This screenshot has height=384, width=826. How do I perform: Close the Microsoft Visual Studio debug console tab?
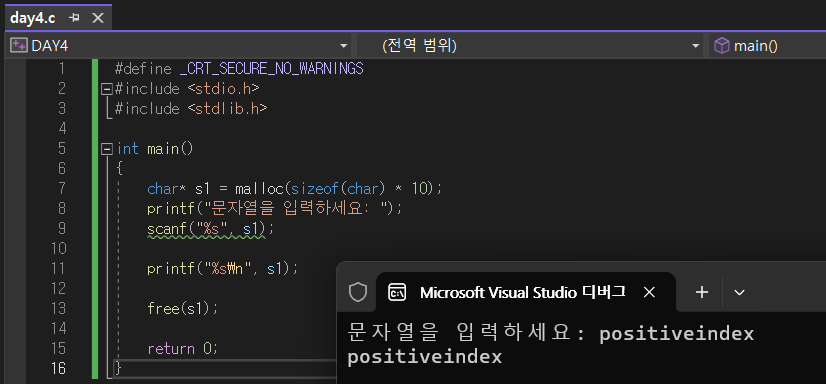click(650, 292)
